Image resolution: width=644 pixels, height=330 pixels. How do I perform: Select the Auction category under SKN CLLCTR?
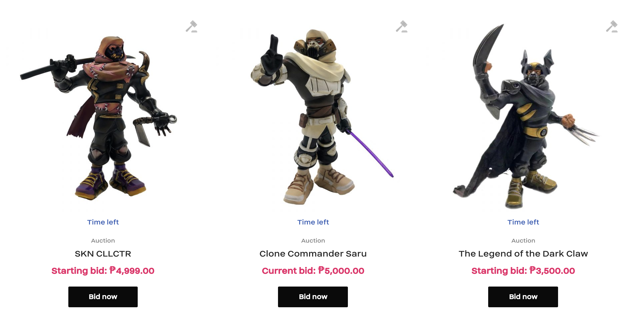103,241
